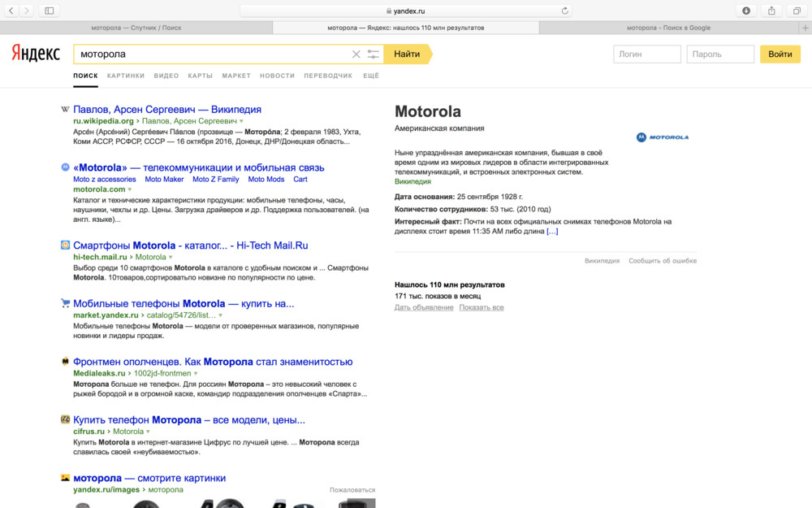Go back with Safari's back arrow

[11, 11]
